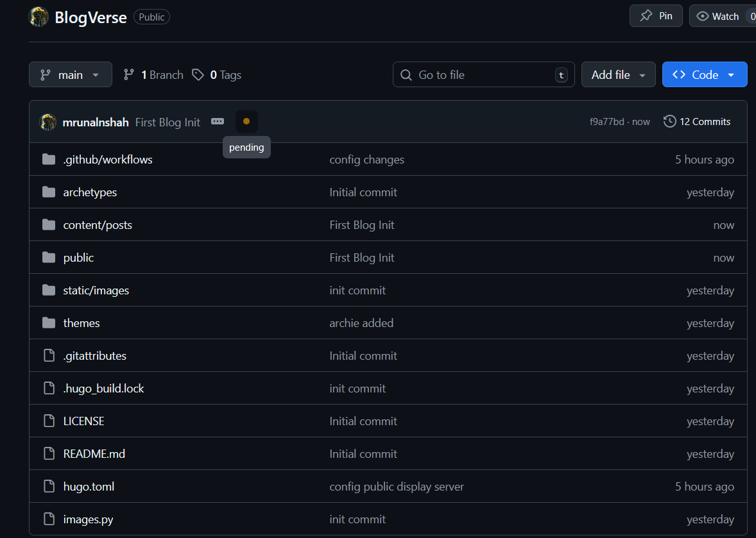Click the BlogVerse repository avatar icon
The image size is (756, 538).
click(x=39, y=17)
